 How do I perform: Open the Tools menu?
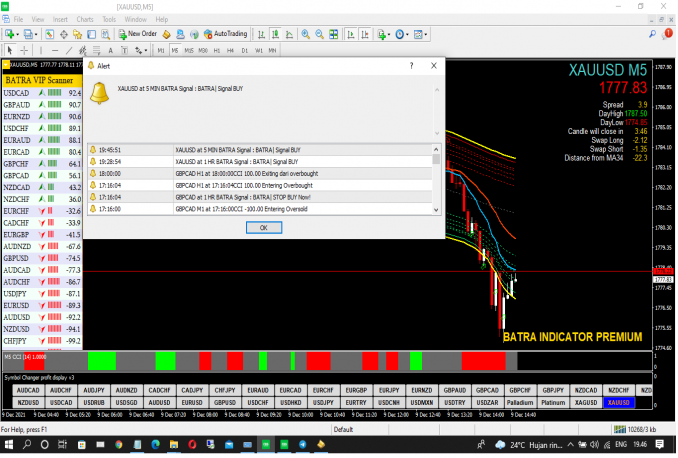coord(108,19)
